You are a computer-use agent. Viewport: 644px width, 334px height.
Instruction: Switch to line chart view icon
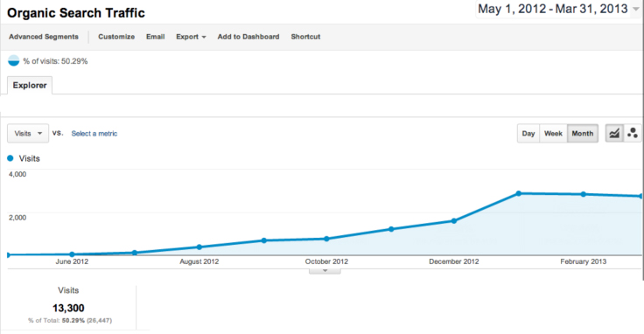tap(614, 134)
